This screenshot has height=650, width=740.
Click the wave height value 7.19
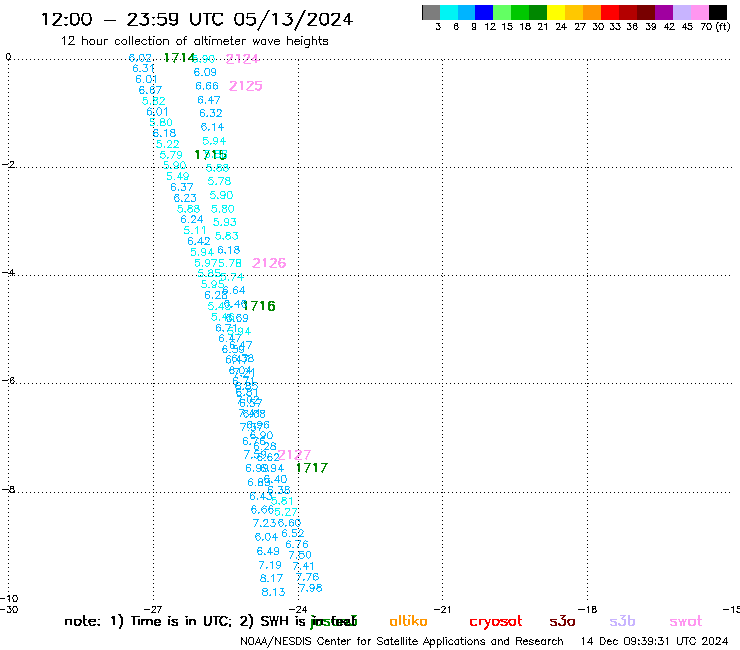270,565
